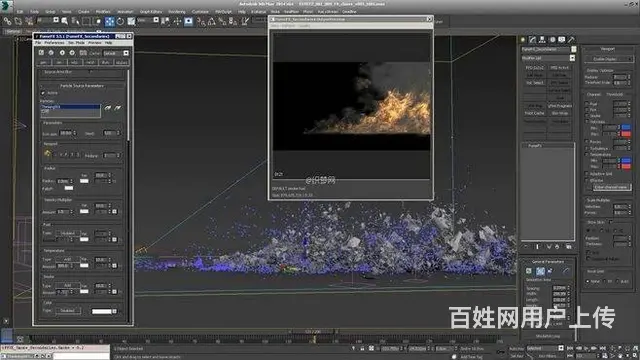Open the Color Type dropdown
Screen dimensions: 640x360
[67, 311]
